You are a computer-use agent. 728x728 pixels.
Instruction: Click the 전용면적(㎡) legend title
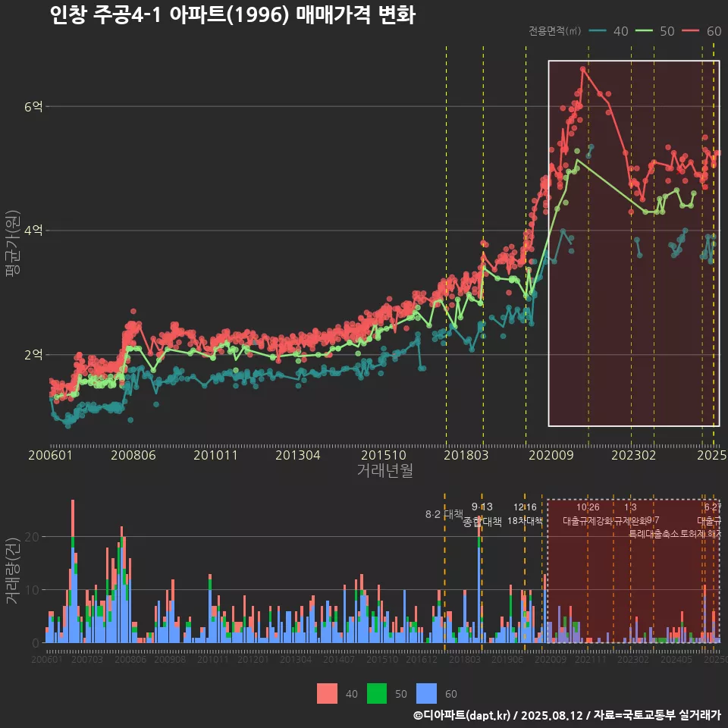pos(555,30)
